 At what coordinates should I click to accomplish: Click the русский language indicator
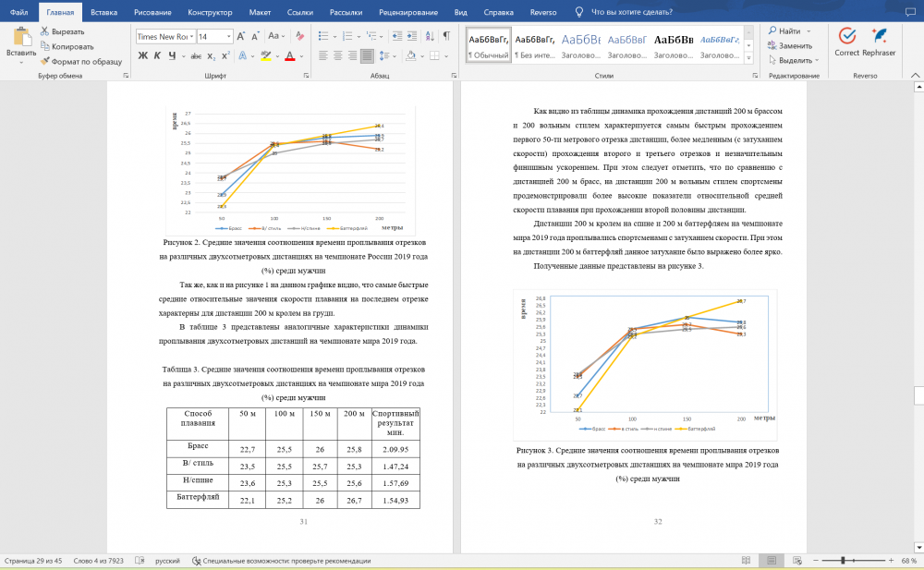point(167,561)
